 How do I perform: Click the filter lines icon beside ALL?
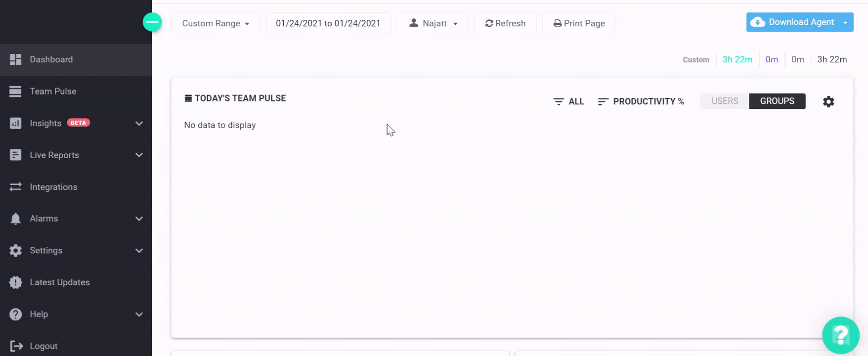559,101
